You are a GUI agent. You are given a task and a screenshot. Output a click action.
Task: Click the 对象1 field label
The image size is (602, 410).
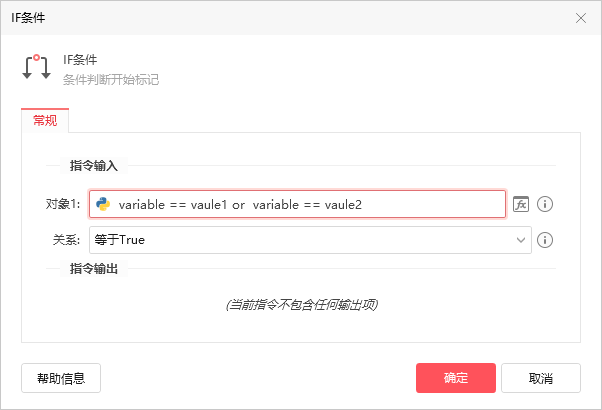point(62,204)
